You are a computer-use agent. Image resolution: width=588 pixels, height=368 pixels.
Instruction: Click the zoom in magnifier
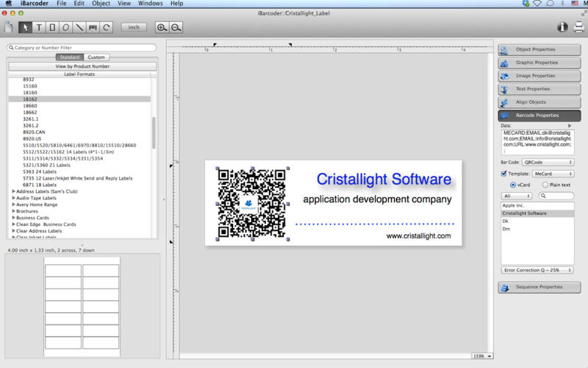pos(162,27)
